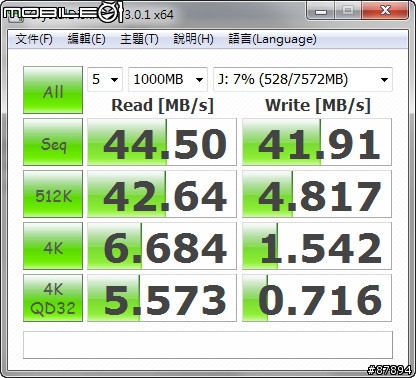Select the 4K read value 6.684

(162, 246)
